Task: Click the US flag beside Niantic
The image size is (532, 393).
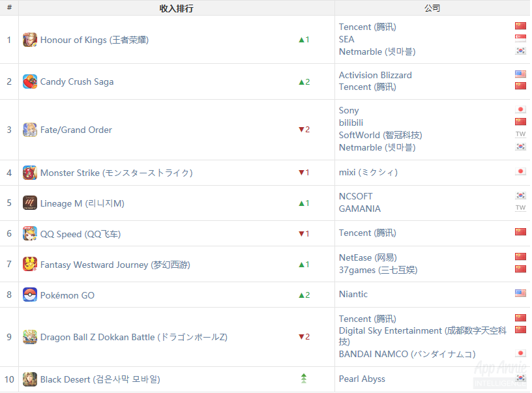Action: [x=520, y=293]
